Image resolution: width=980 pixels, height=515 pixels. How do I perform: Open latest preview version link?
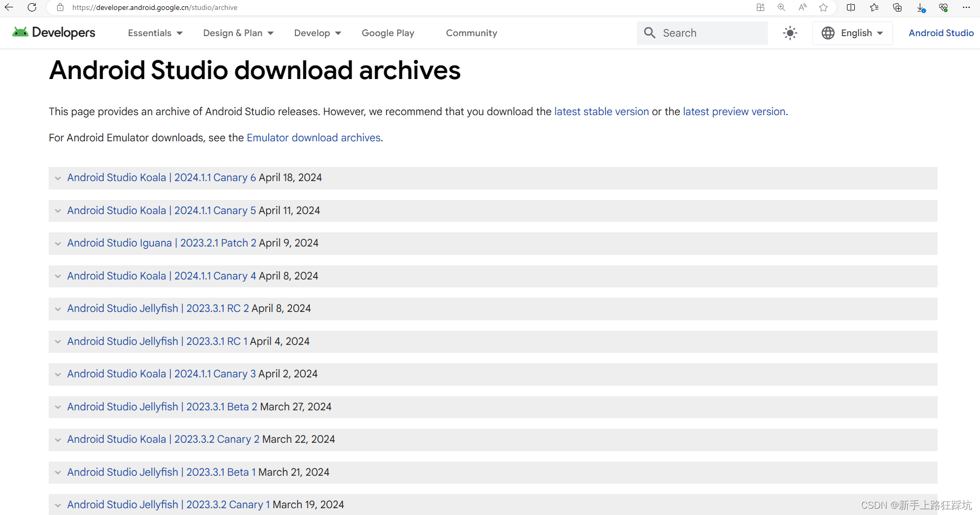[734, 111]
